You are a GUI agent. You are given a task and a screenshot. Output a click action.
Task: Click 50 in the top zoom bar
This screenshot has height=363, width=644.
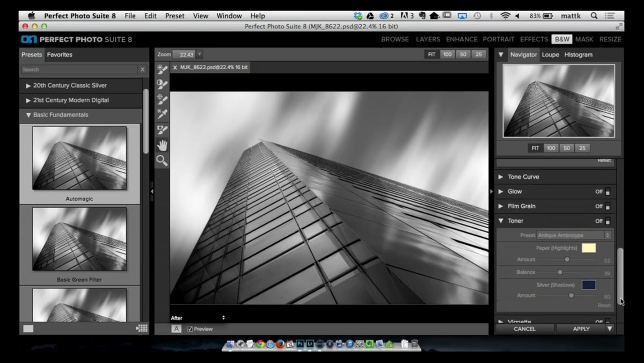[463, 54]
